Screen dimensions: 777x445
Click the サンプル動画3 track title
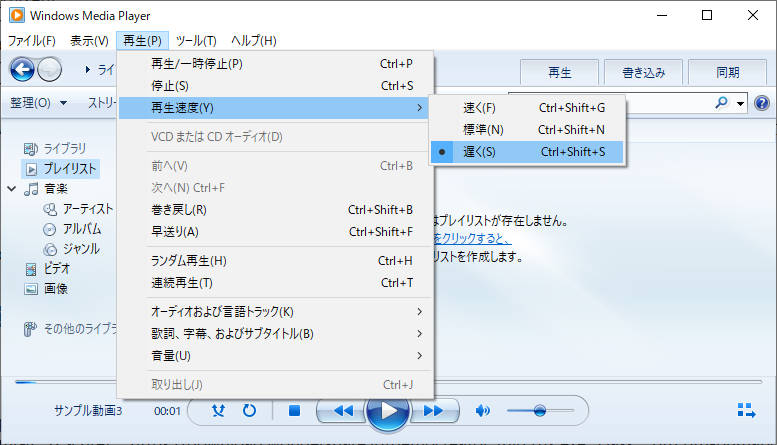point(88,411)
